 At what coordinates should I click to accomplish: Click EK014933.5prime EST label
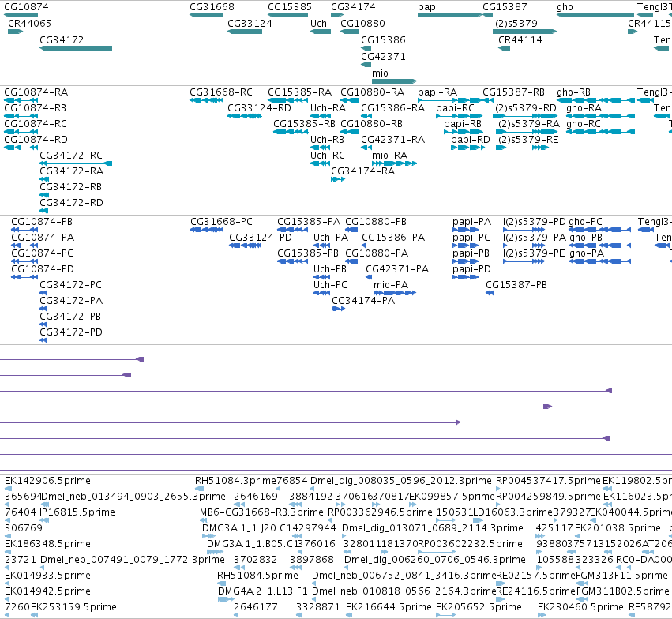[x=47, y=576]
